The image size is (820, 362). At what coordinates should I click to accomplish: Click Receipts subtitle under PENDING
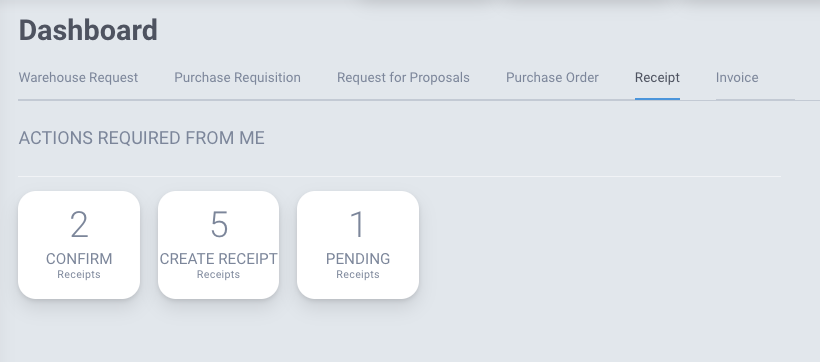pyautogui.click(x=358, y=274)
